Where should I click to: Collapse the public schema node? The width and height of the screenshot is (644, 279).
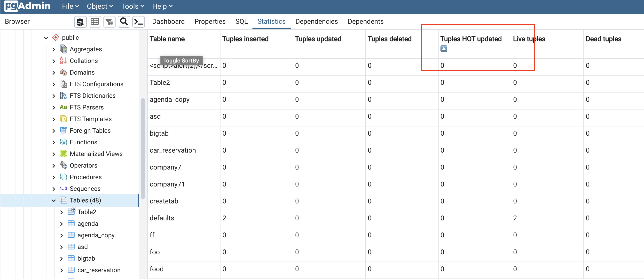pyautogui.click(x=46, y=38)
